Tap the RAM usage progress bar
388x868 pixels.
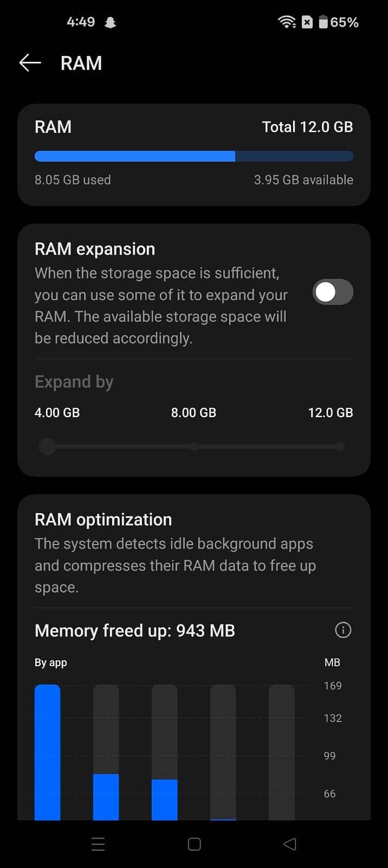(194, 157)
